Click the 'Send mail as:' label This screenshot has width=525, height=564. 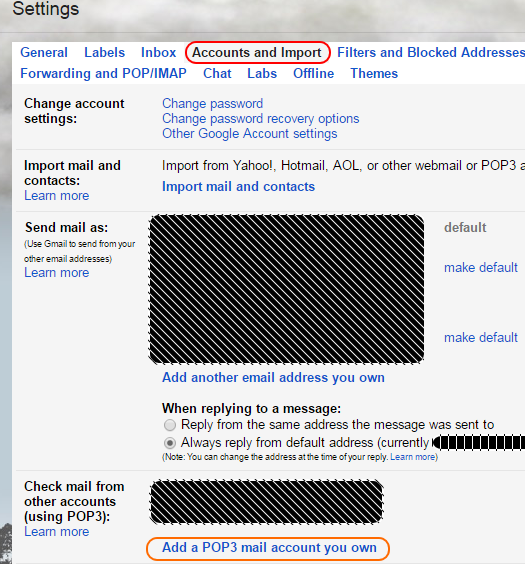point(67,228)
